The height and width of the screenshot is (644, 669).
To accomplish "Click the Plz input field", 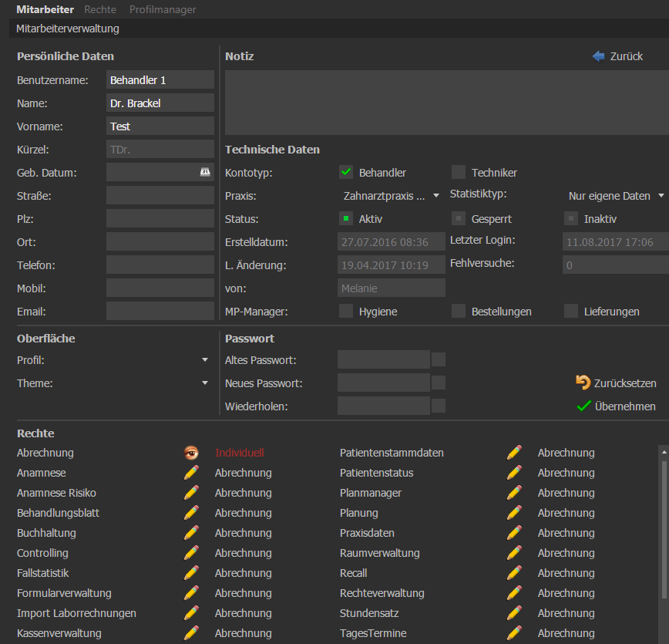I will pyautogui.click(x=160, y=219).
